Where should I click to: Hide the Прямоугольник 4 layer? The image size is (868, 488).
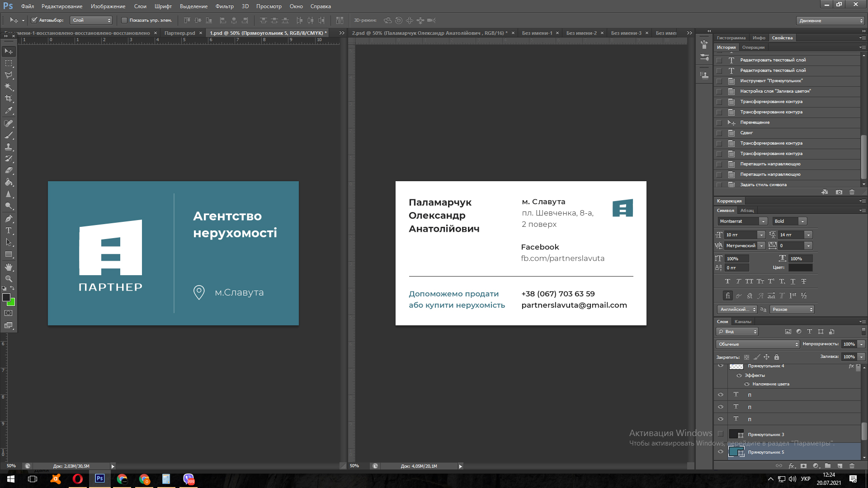(721, 366)
